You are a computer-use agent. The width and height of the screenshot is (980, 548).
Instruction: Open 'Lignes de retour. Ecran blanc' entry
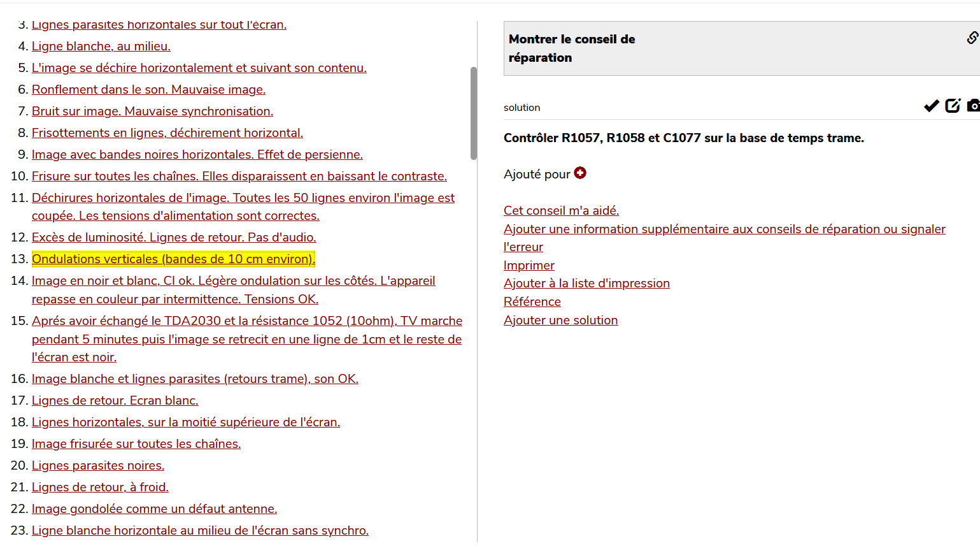pos(115,400)
